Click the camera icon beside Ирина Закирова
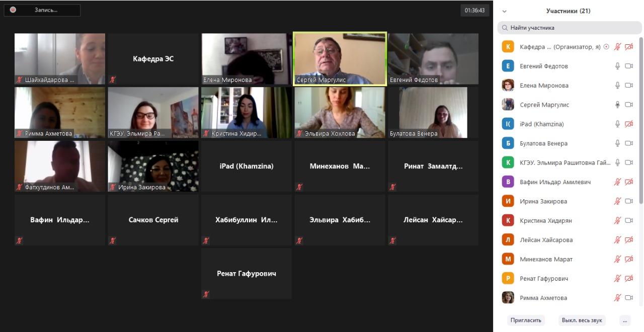 point(628,201)
